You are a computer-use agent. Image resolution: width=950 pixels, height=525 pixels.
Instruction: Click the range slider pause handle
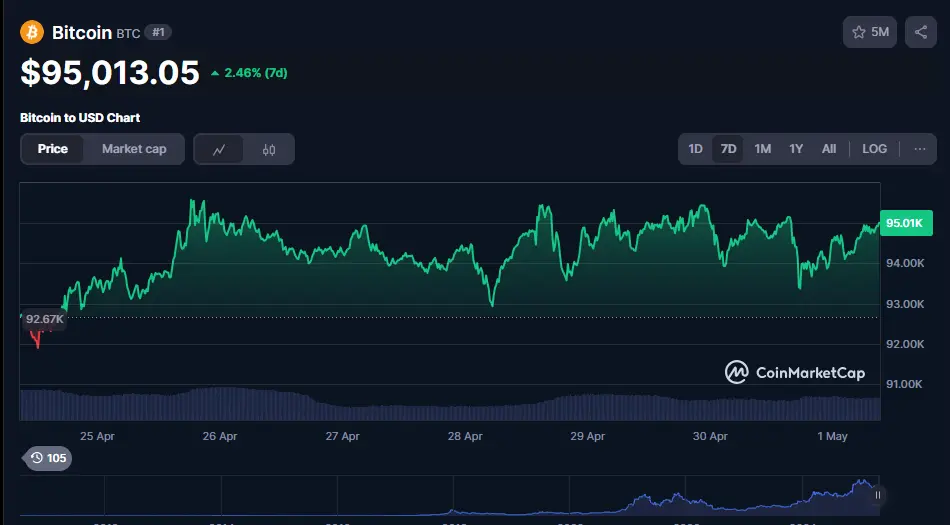pos(877,495)
